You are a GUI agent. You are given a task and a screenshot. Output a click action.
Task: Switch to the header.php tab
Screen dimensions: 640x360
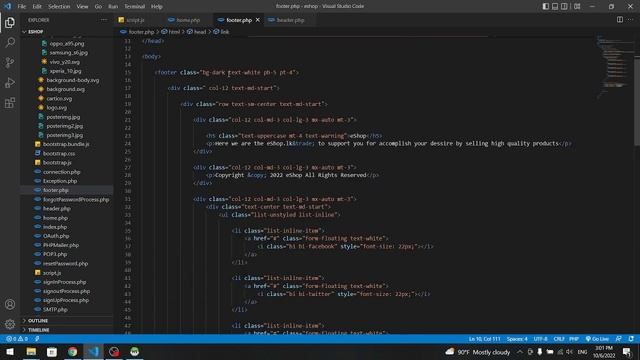(x=290, y=20)
